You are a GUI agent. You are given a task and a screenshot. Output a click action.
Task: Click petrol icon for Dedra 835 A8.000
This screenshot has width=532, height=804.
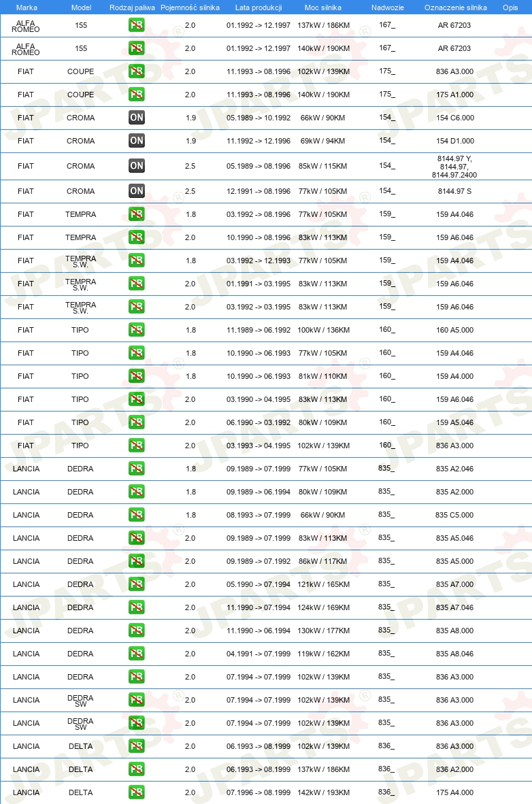click(137, 630)
